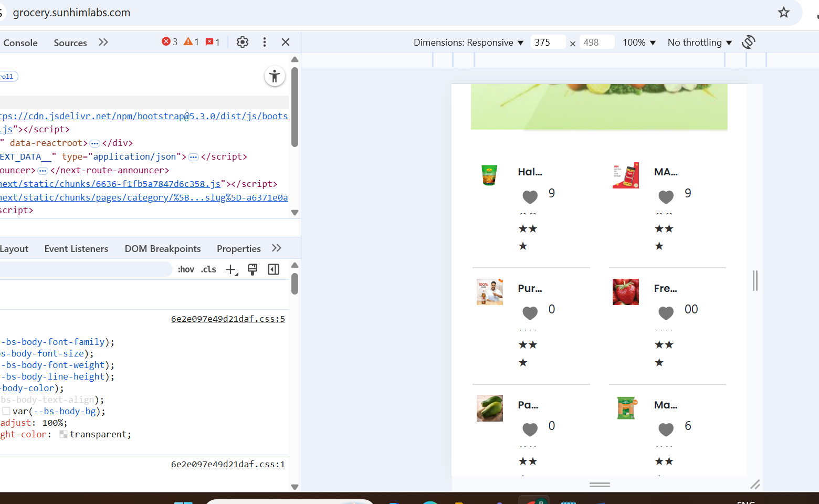The image size is (819, 504).
Task: Like the Pa... product heart icon
Action: (530, 429)
